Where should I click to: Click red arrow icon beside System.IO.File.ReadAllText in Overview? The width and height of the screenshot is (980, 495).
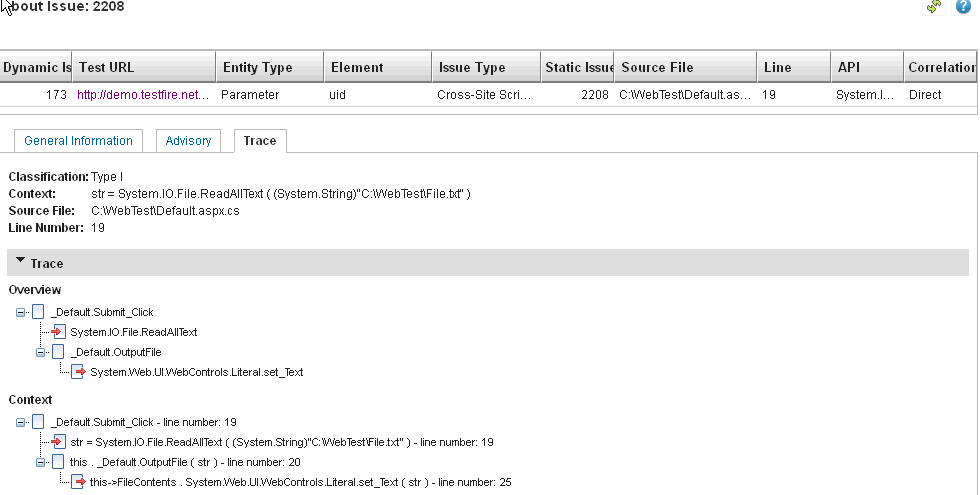point(58,332)
